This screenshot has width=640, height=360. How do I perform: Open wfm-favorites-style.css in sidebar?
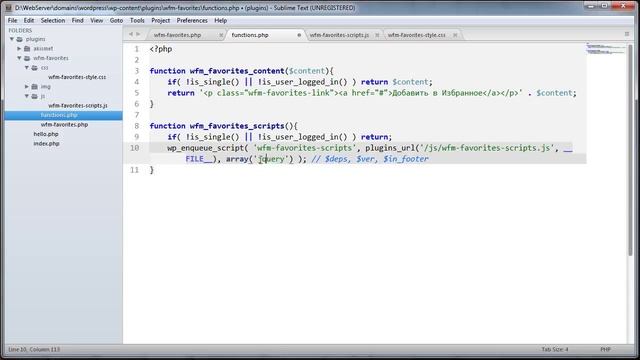[77, 77]
